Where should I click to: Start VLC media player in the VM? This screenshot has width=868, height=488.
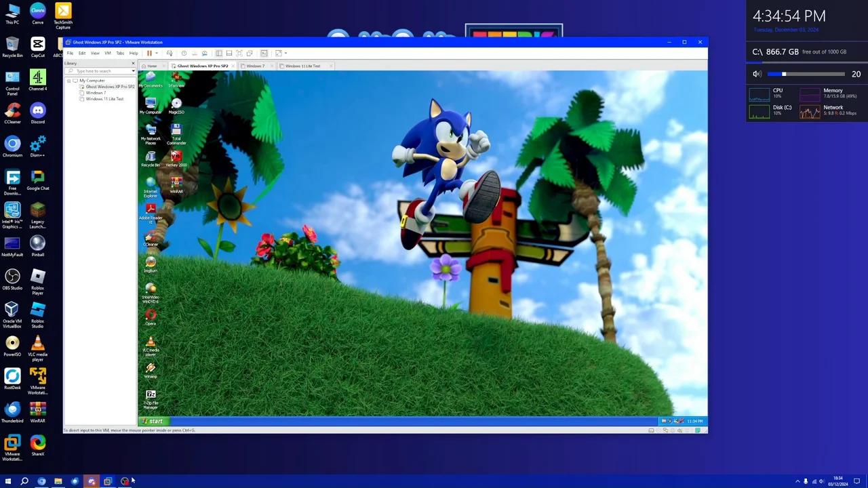tap(150, 344)
